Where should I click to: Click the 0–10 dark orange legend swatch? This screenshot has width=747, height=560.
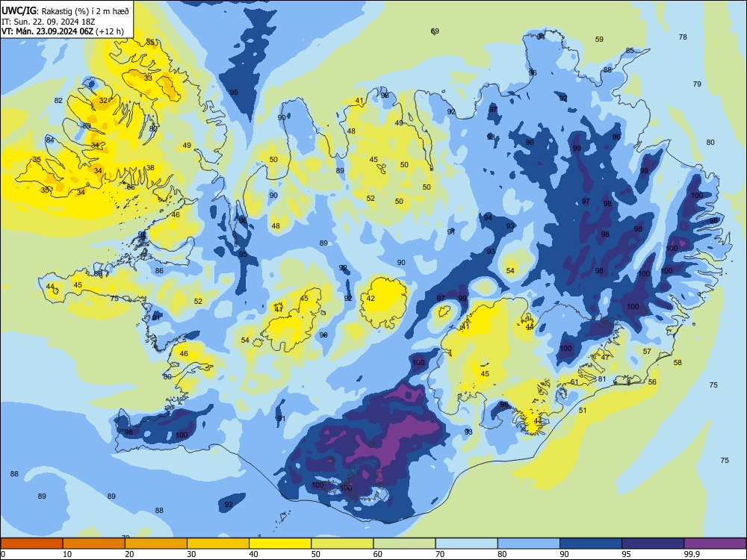coord(32,544)
